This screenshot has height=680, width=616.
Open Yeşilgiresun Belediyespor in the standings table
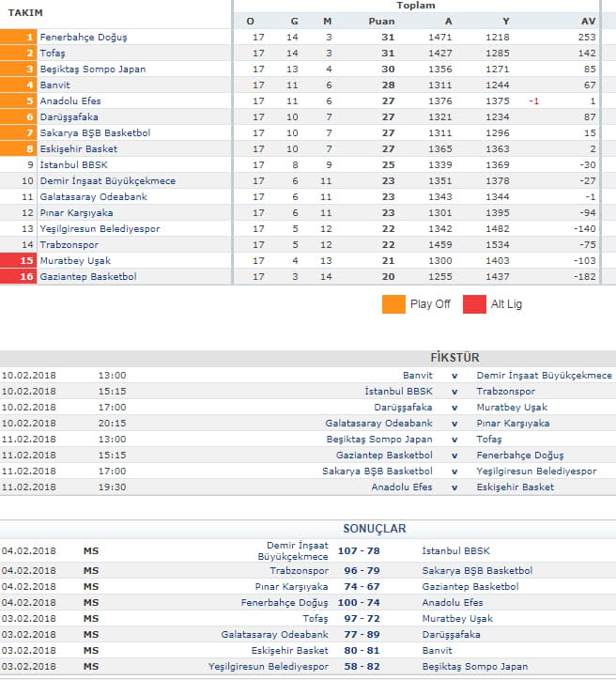tap(100, 229)
